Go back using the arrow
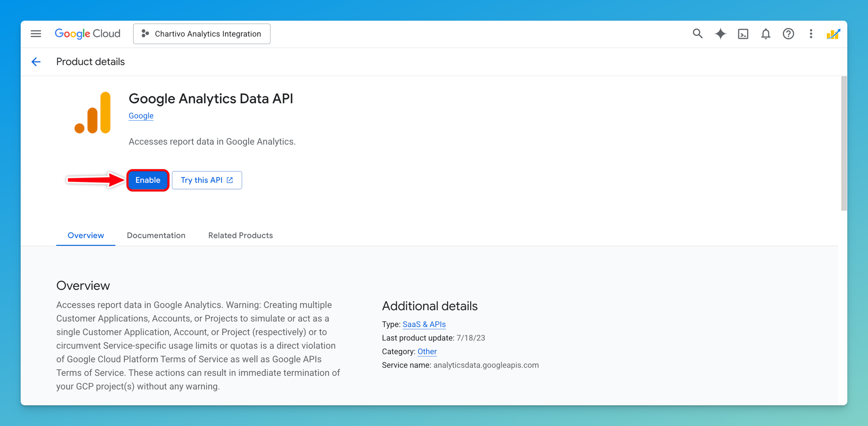The width and height of the screenshot is (868, 426). coord(36,62)
